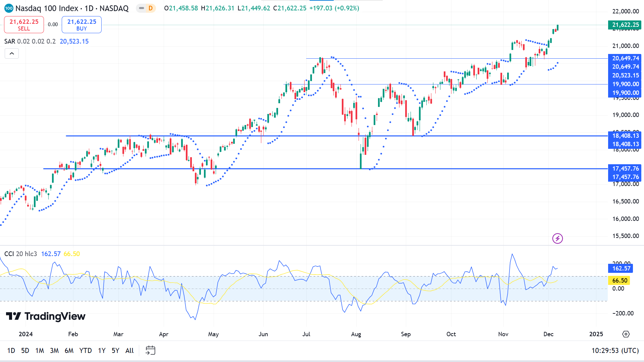Select the All time range
Image resolution: width=644 pixels, height=362 pixels.
[x=129, y=351]
